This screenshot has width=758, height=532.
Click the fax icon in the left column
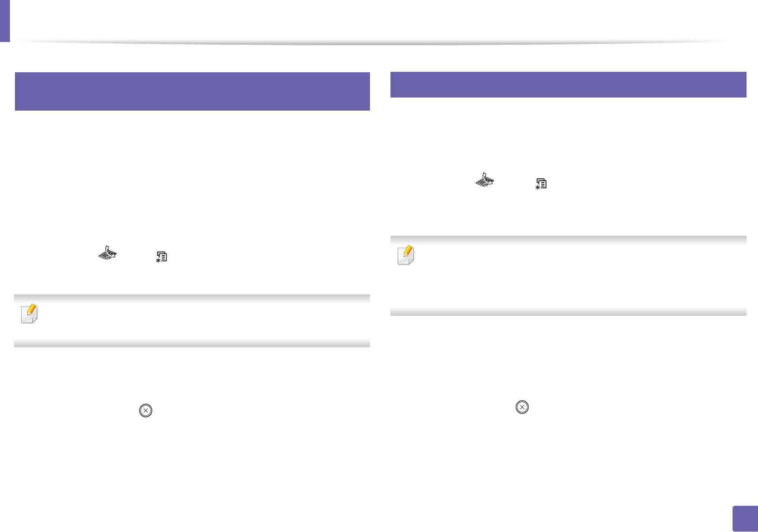click(x=108, y=253)
